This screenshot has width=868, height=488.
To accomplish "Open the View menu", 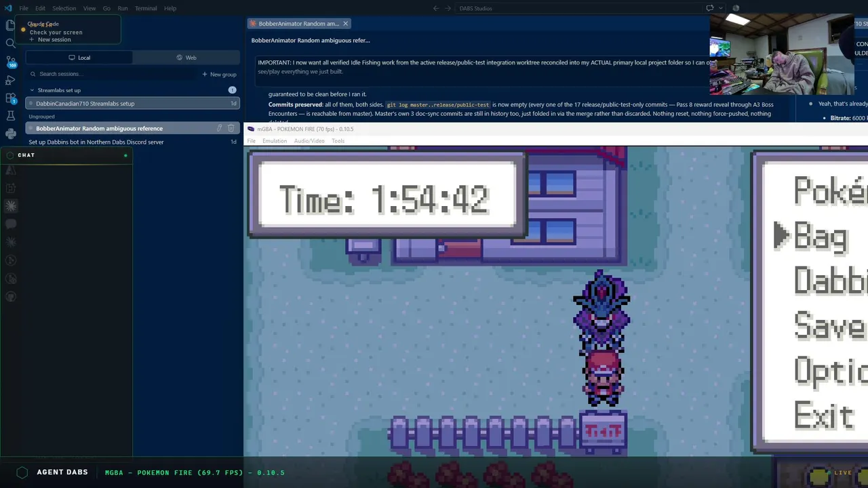I will (90, 8).
